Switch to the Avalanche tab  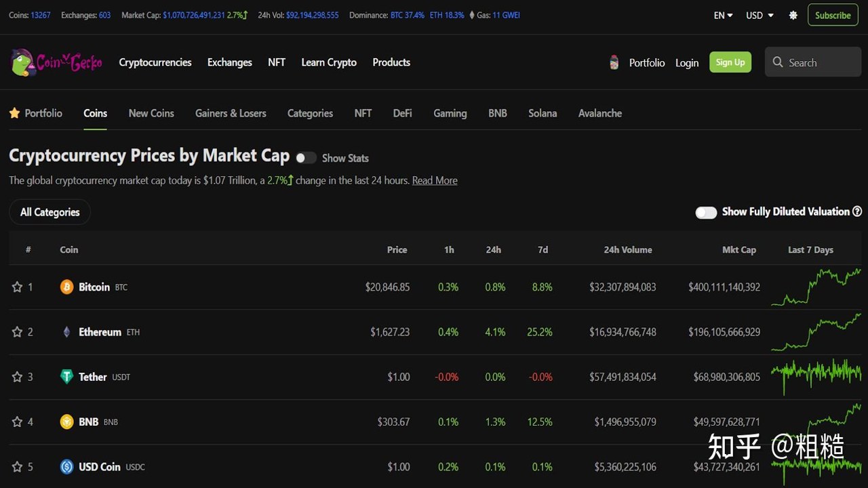click(600, 113)
